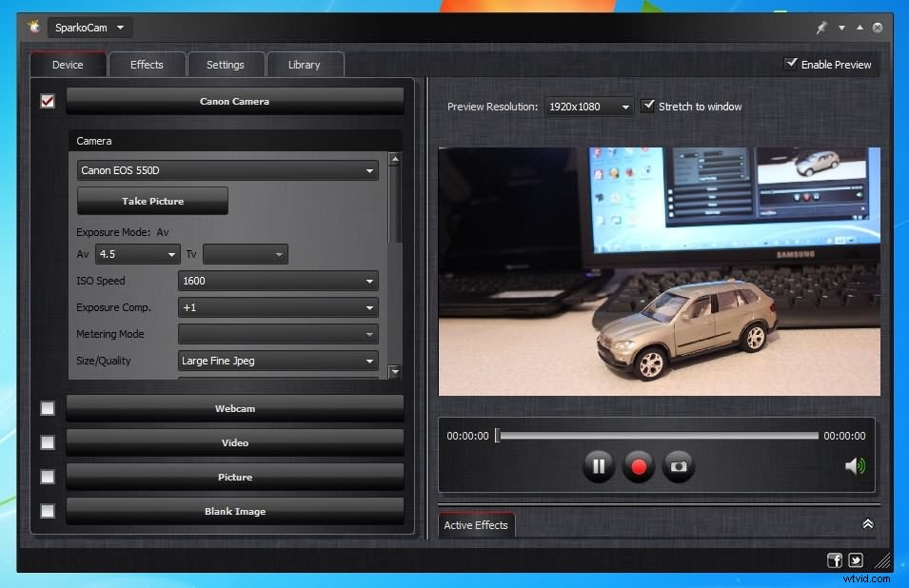Open the Library tab
The image size is (909, 588).
[305, 64]
